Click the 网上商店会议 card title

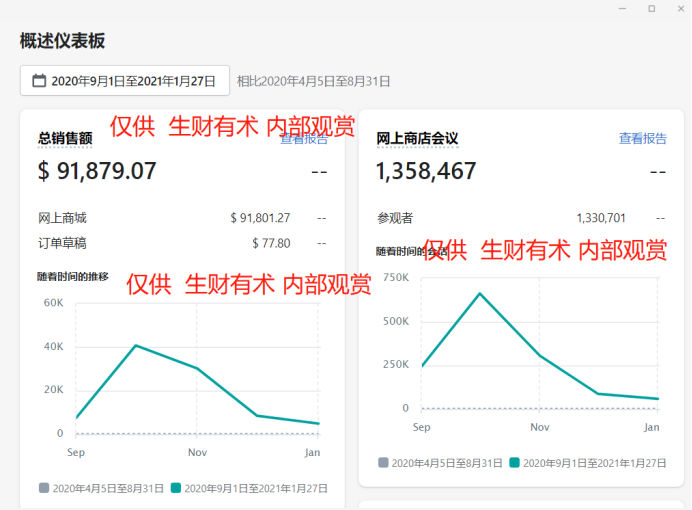[417, 139]
